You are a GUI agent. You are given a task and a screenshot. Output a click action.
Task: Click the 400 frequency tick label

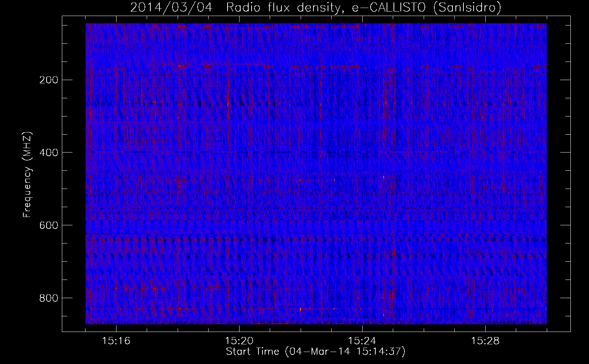click(48, 153)
